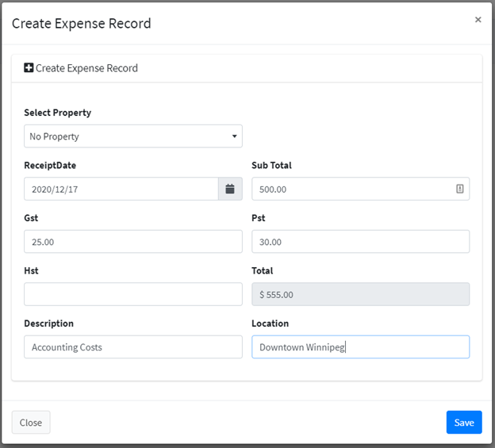Click the ReceiptDate label text
495x448 pixels.
(x=50, y=165)
